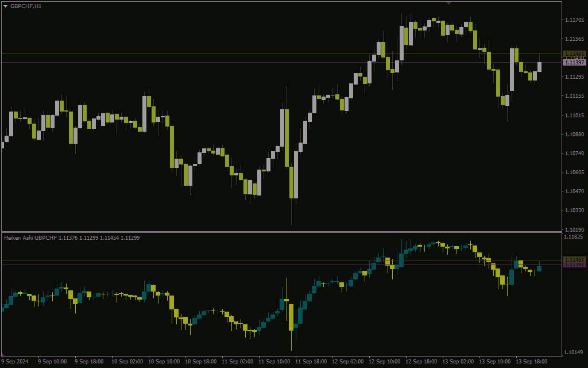Click the 1.11825 level on Heiken Ashi scale
588x368 pixels.
point(574,236)
